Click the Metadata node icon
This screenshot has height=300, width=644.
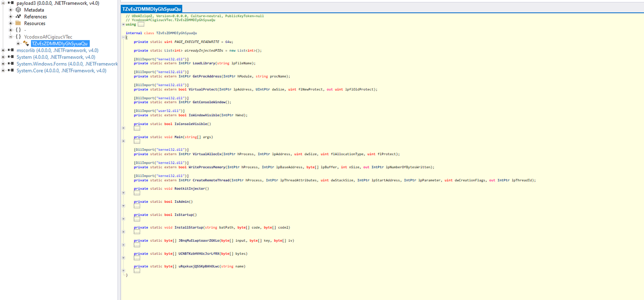[x=18, y=10]
